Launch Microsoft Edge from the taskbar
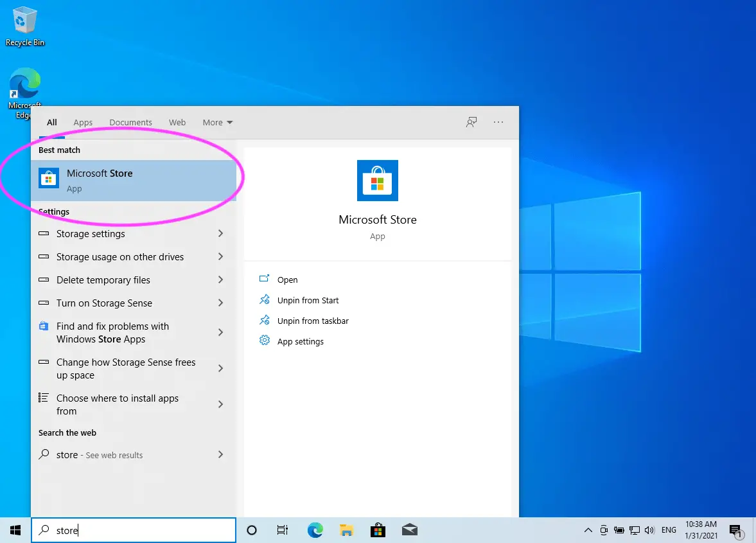Image resolution: width=756 pixels, height=543 pixels. pyautogui.click(x=315, y=530)
